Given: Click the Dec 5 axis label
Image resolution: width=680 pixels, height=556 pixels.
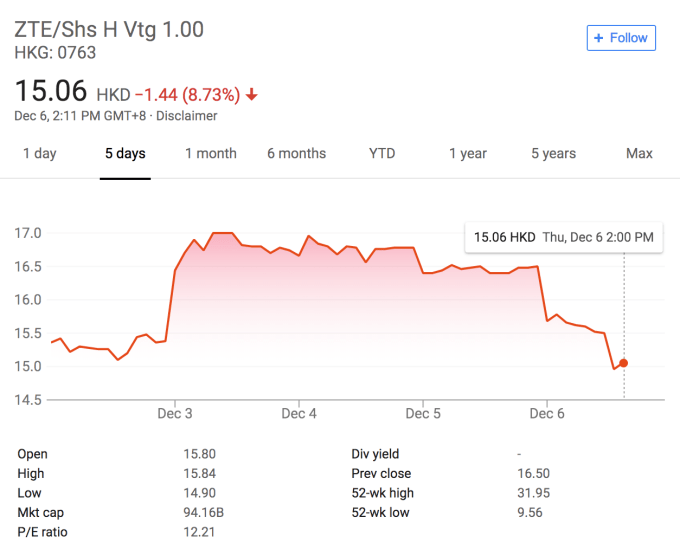Looking at the screenshot, I should click(423, 413).
